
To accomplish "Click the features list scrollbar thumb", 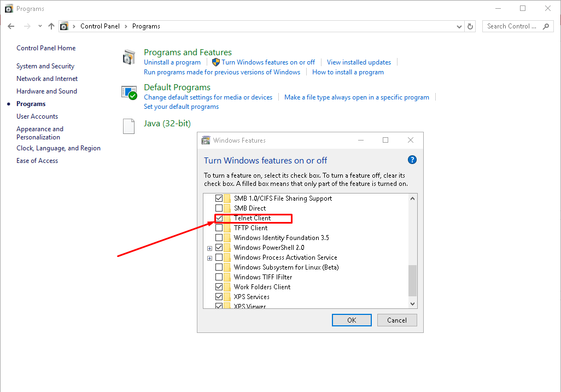I will click(412, 281).
